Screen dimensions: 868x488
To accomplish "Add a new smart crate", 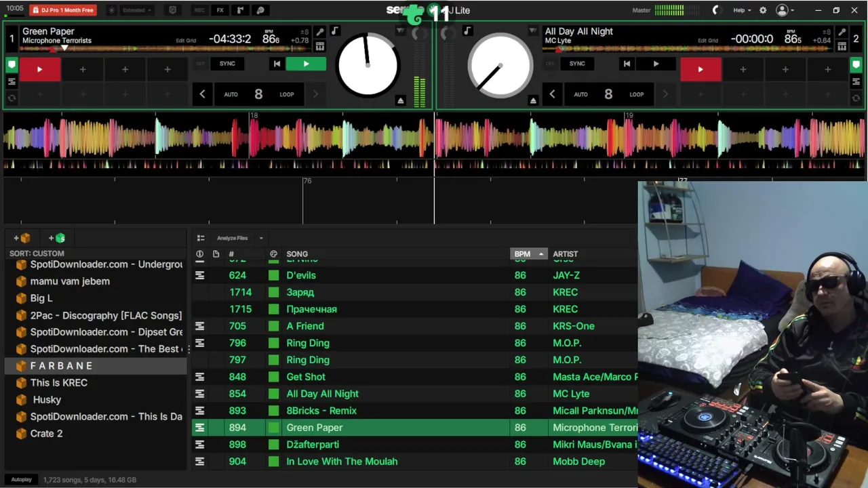I will 57,238.
